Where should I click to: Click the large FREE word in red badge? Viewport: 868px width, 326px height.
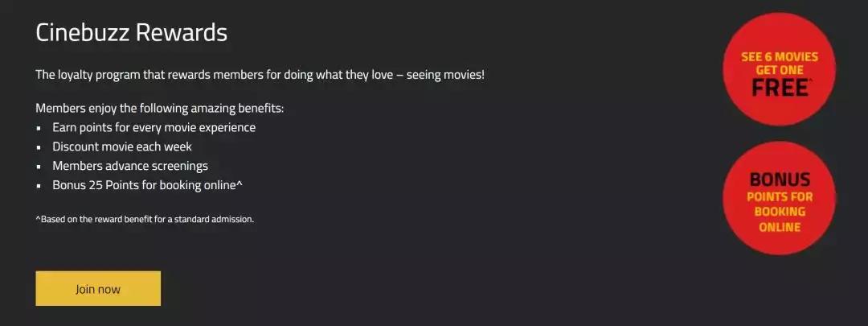coord(780,89)
